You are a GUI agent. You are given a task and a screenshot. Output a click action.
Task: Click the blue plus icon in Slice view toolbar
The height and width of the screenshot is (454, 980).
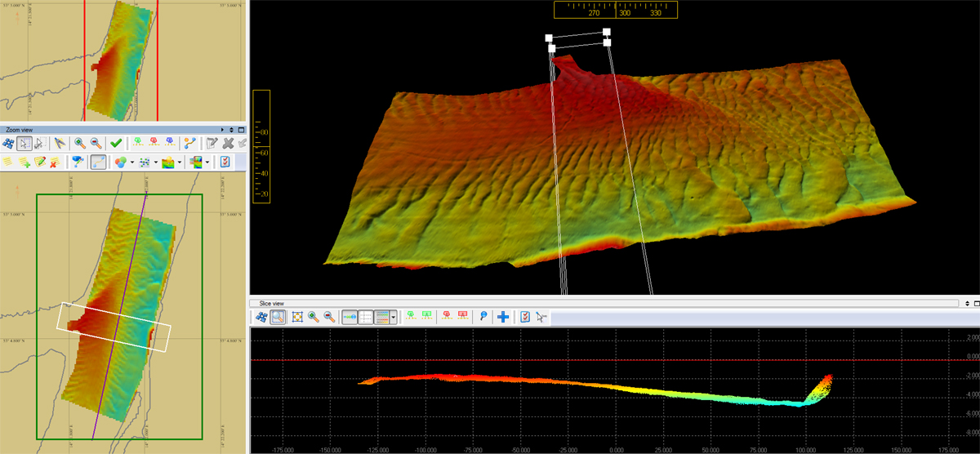pyautogui.click(x=503, y=317)
